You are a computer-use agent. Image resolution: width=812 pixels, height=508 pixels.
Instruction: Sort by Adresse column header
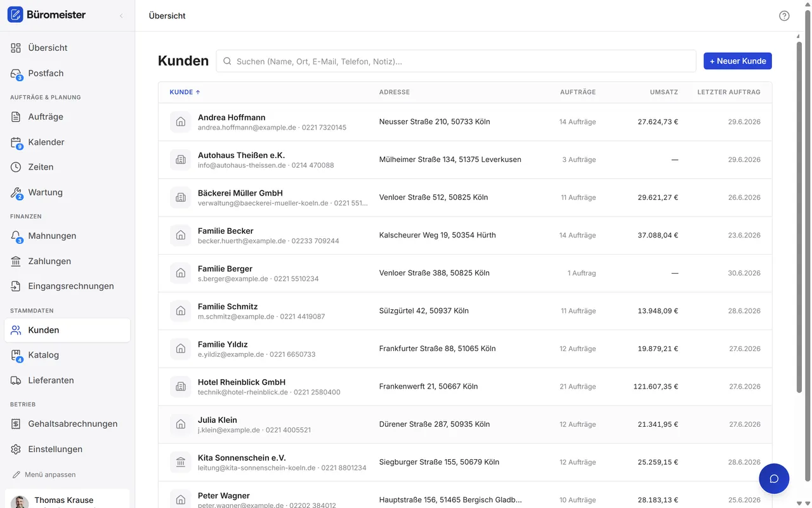(395, 92)
